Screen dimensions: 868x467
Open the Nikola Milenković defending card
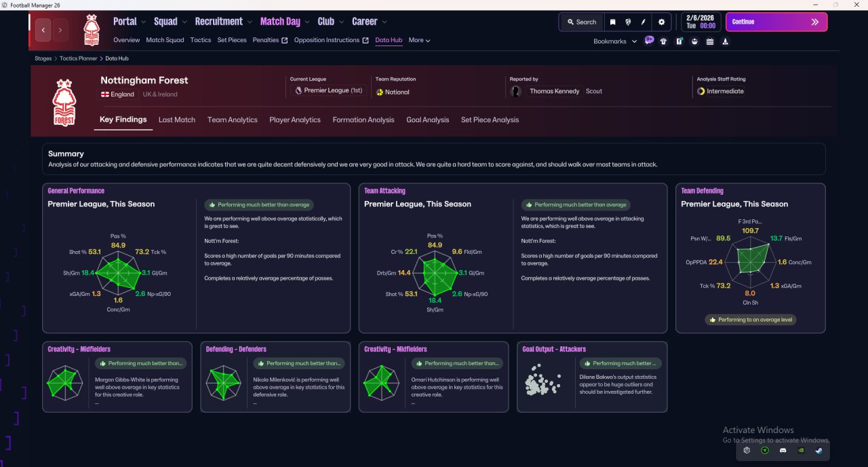[x=275, y=377]
